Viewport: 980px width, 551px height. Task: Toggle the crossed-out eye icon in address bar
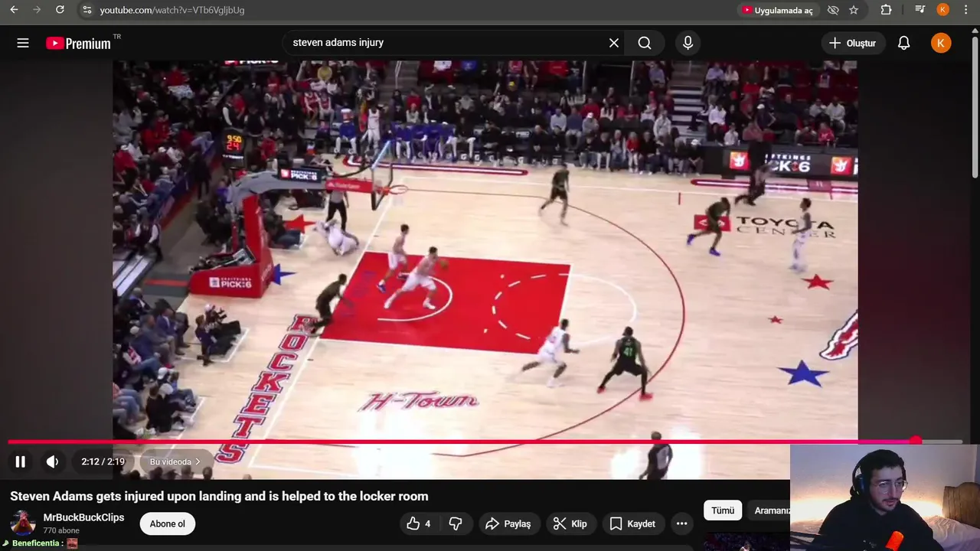[833, 10]
